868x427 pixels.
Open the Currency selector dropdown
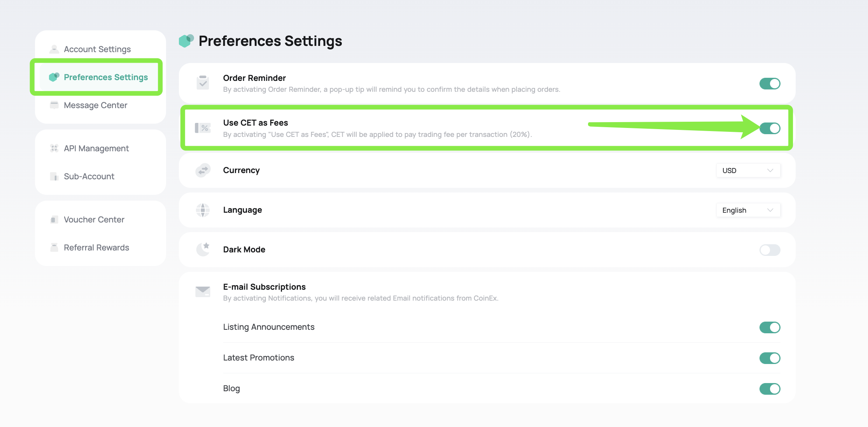click(x=749, y=170)
